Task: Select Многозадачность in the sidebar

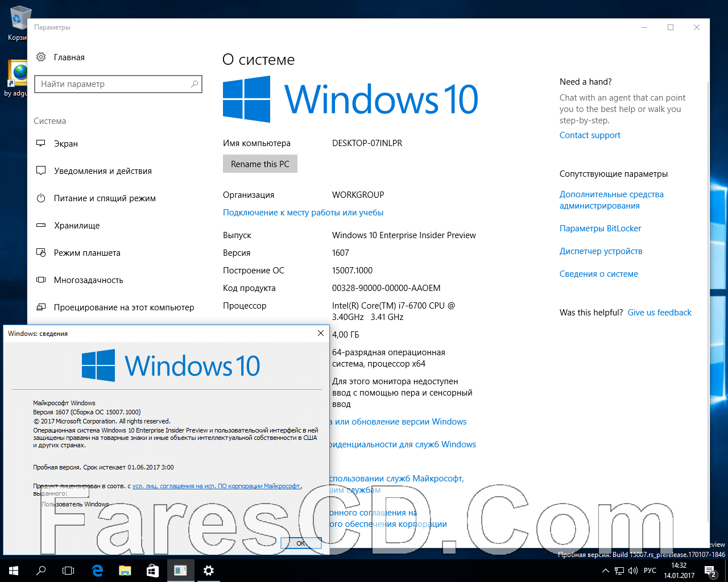Action: click(x=89, y=280)
